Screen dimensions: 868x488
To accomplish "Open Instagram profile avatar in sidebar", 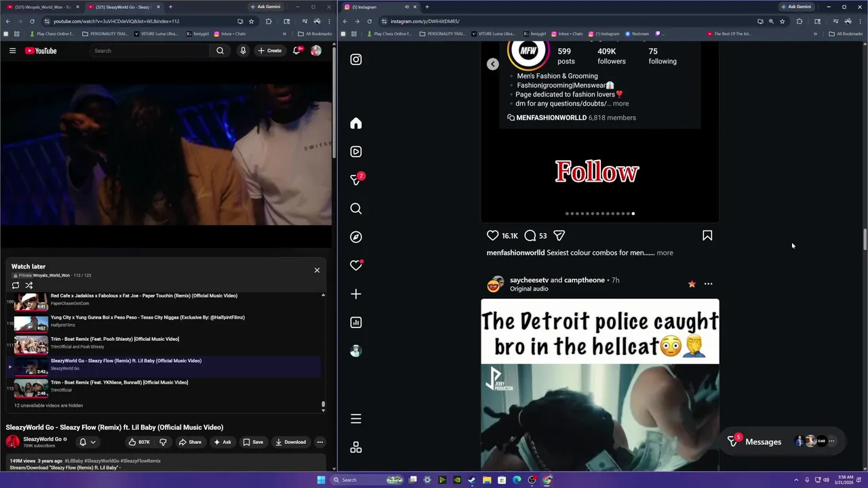I will pos(356,351).
